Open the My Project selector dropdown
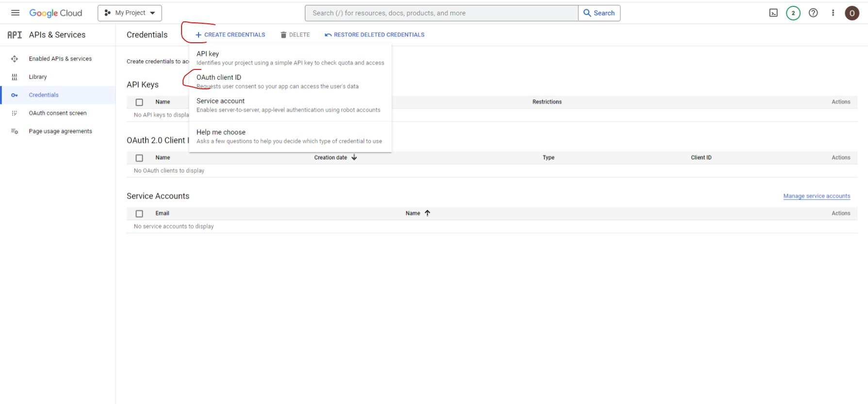This screenshot has height=404, width=868. click(x=130, y=13)
